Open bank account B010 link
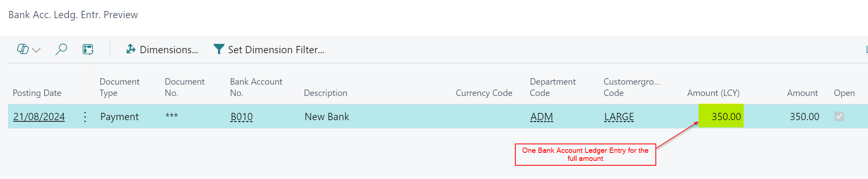This screenshot has width=868, height=179. tap(242, 117)
